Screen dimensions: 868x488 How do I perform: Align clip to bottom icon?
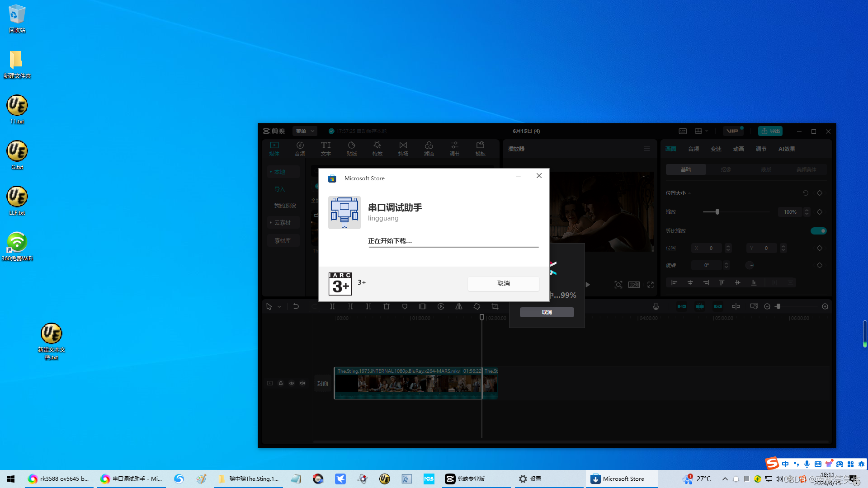[x=754, y=282]
